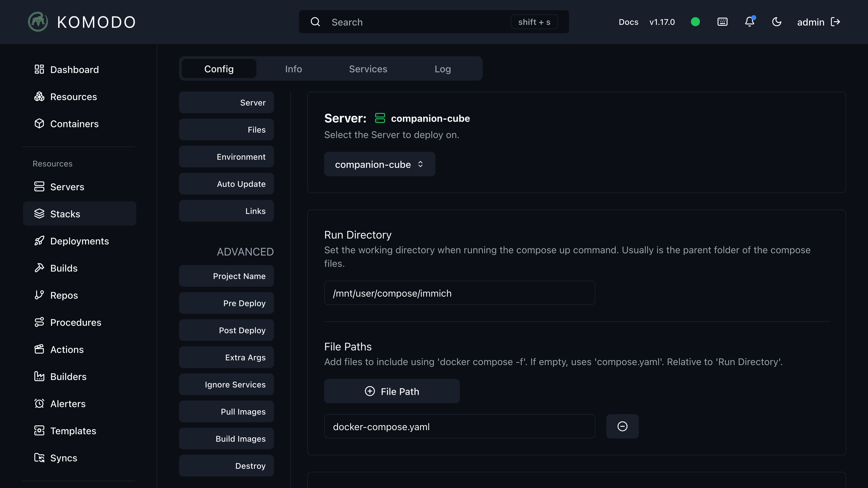Viewport: 868px width, 488px height.
Task: Remove docker-compose.yaml file path
Action: tap(622, 426)
